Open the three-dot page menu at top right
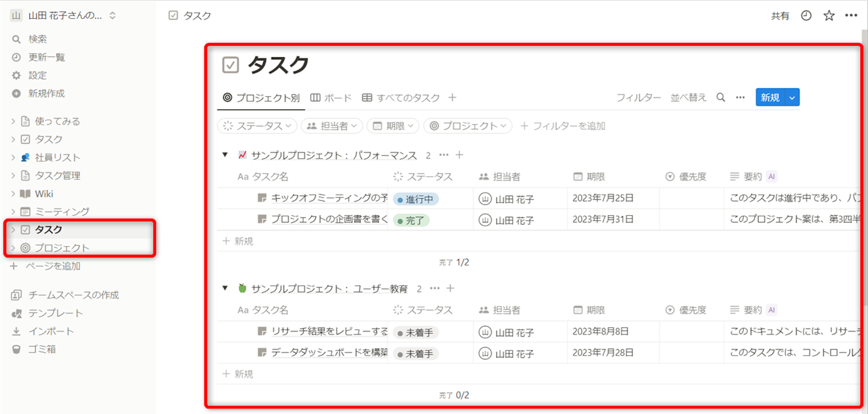 tap(851, 16)
